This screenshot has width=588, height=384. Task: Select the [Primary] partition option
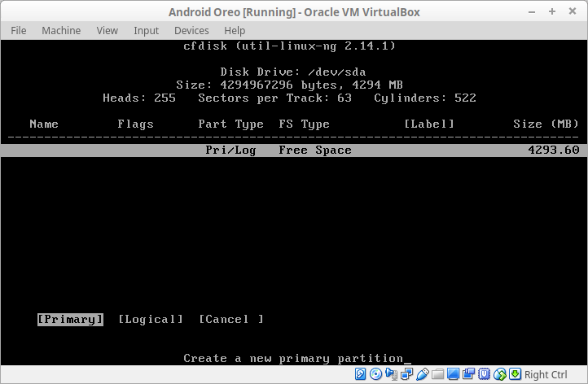coord(70,319)
